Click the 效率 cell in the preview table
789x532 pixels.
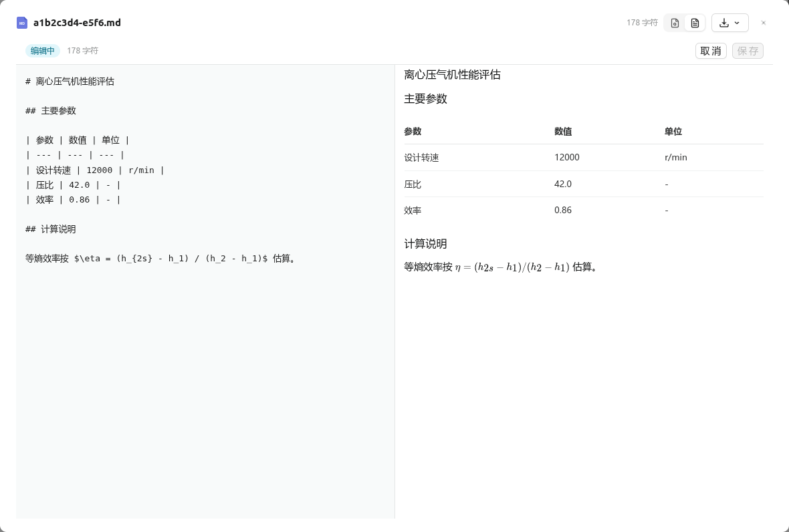(413, 210)
